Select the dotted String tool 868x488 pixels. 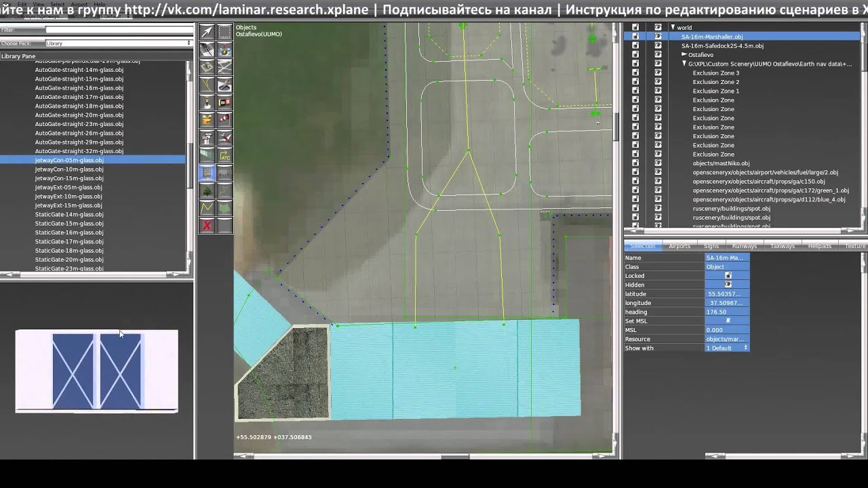point(224,190)
